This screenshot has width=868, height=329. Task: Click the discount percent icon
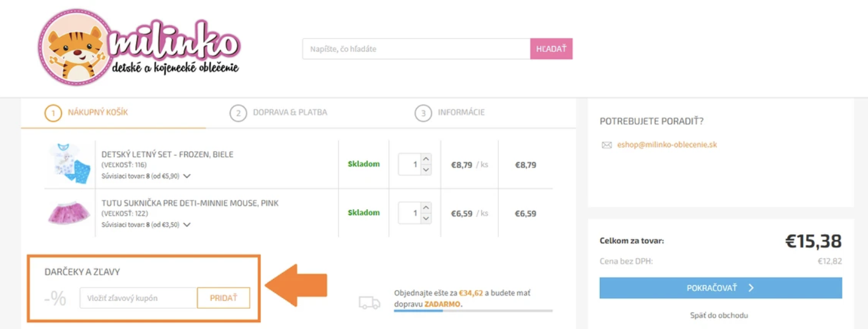56,298
